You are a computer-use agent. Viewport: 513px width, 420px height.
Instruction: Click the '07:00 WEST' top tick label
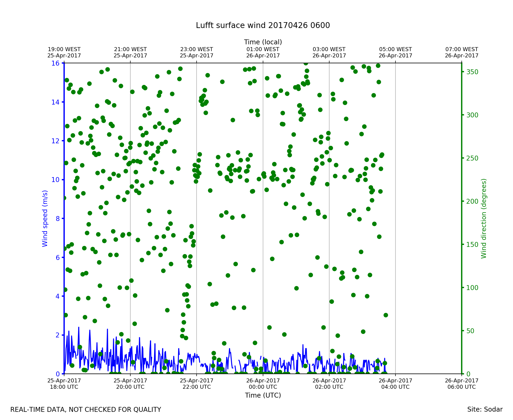pos(461,49)
